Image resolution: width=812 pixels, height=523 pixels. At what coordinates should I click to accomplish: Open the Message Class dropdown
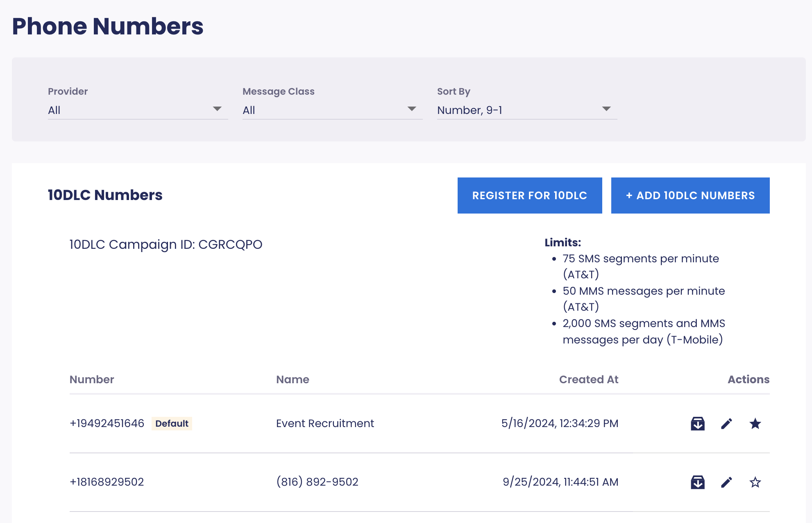click(x=332, y=110)
